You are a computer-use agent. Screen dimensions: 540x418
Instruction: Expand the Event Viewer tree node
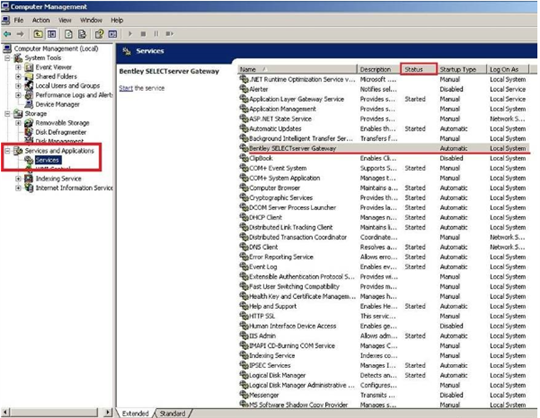[18, 67]
